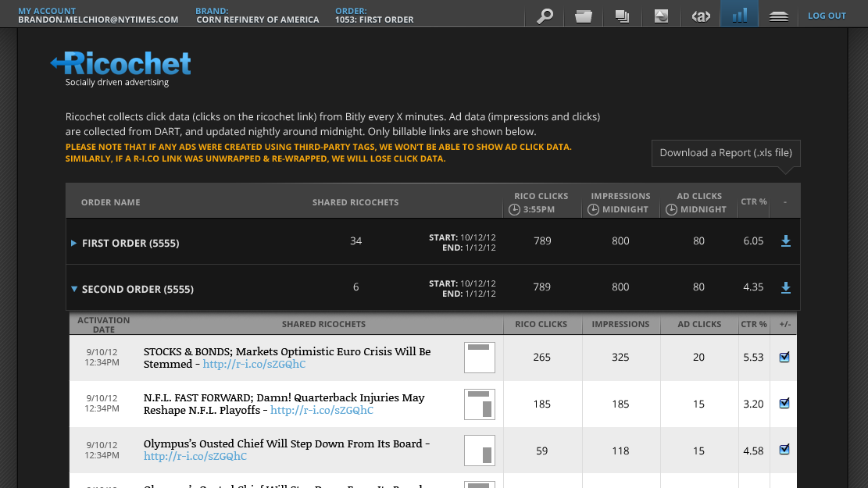The image size is (868, 488).
Task: Open r-i.co link in Stocks & Bonds row
Action: pos(254,364)
